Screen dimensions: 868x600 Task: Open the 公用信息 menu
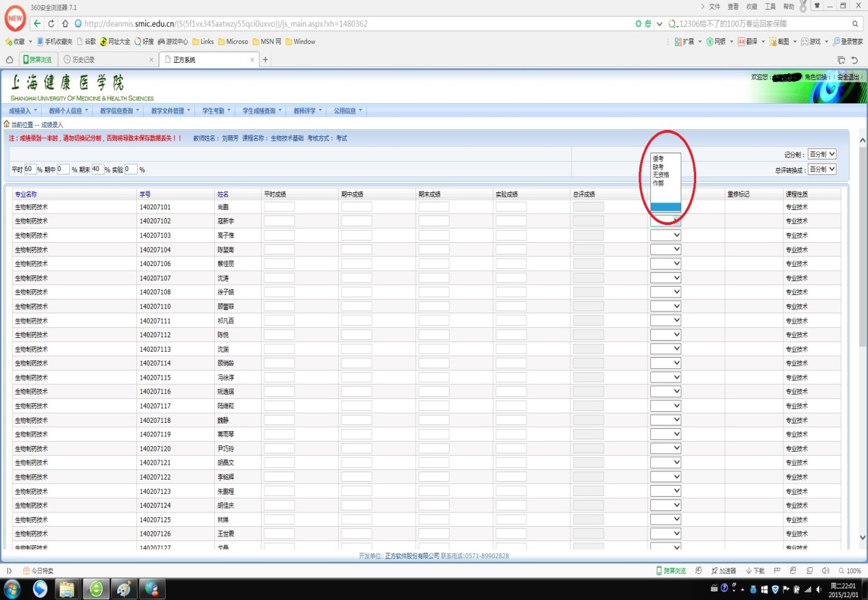(x=348, y=110)
